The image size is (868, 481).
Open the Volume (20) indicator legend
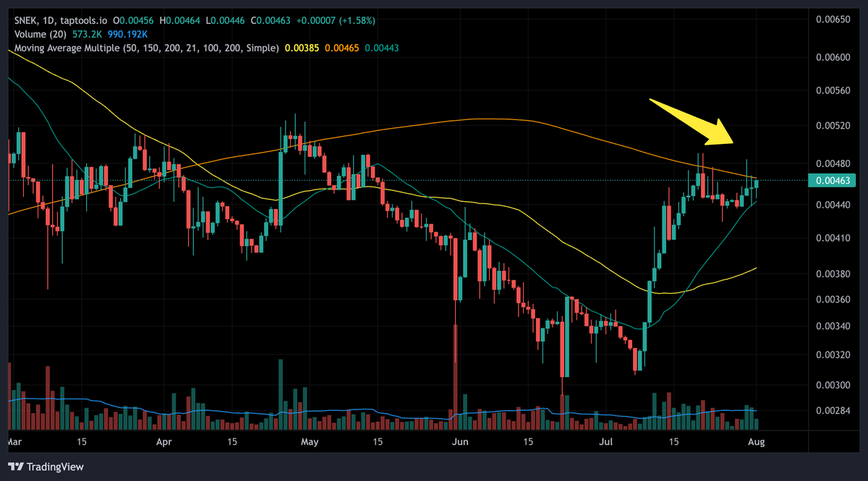(41, 35)
